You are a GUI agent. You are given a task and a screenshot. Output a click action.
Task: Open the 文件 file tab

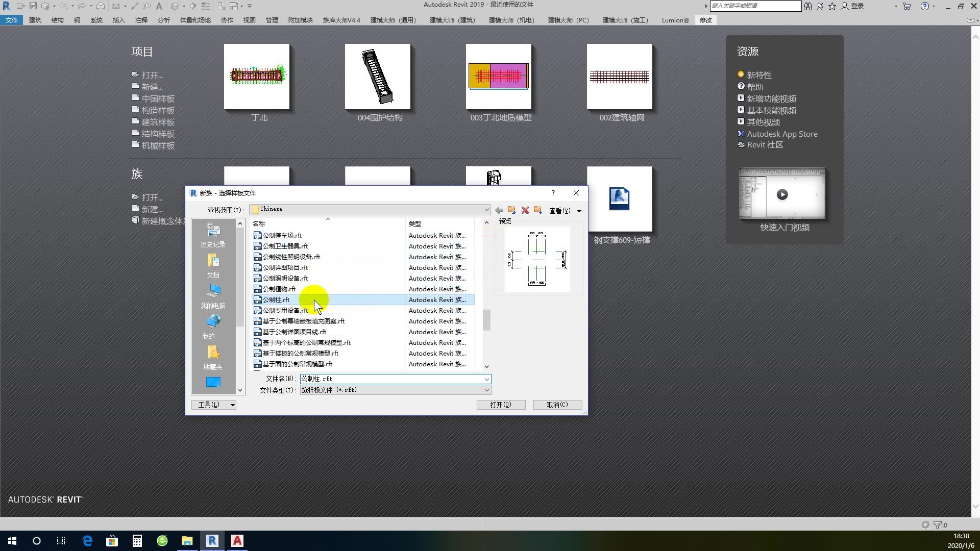click(11, 20)
